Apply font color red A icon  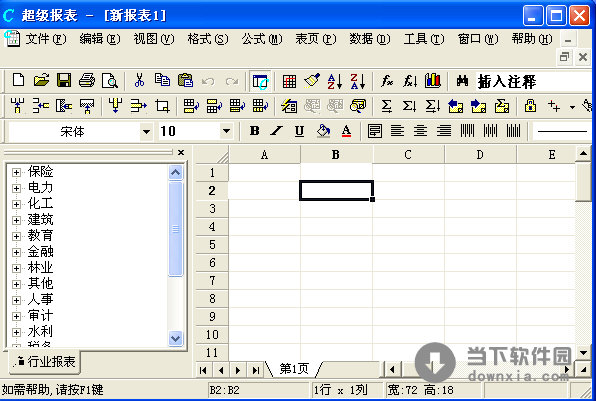point(346,131)
